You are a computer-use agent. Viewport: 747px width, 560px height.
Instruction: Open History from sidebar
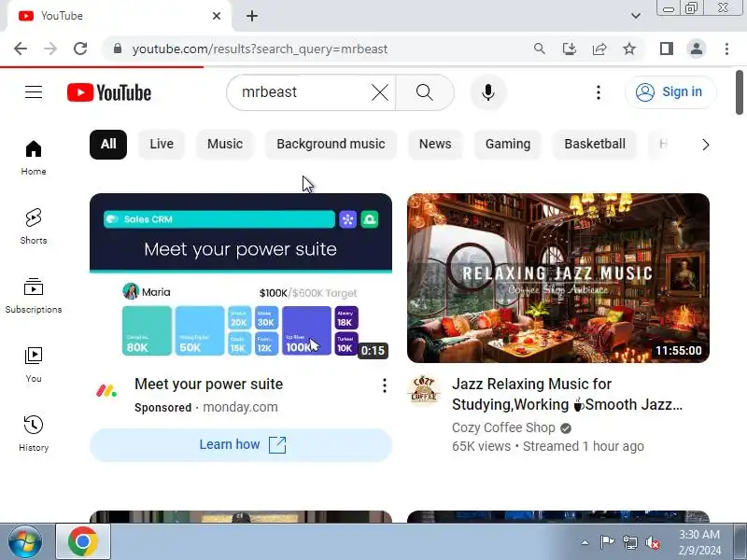pos(34,434)
